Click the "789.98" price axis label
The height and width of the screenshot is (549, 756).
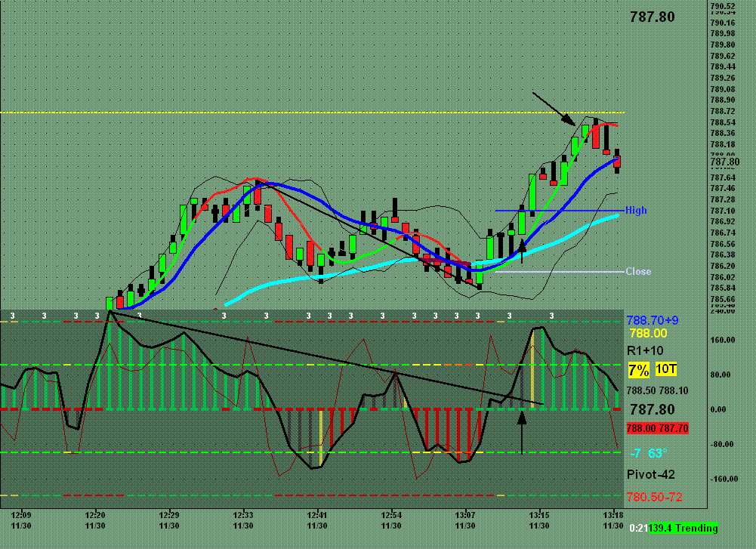[x=723, y=33]
